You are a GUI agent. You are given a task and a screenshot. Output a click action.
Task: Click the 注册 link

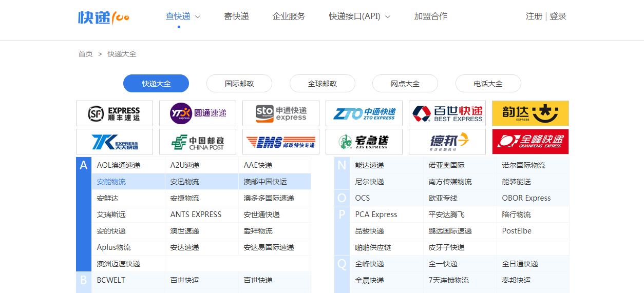pos(534,16)
